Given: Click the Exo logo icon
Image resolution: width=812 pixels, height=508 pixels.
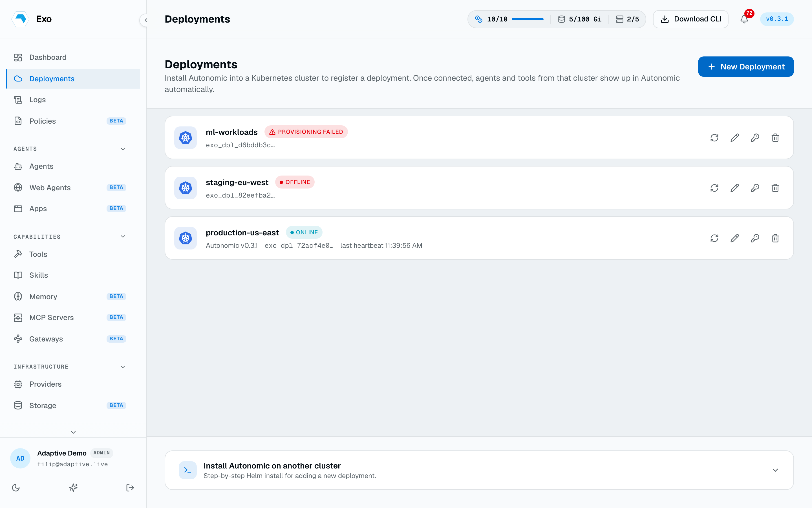Looking at the screenshot, I should pyautogui.click(x=21, y=19).
